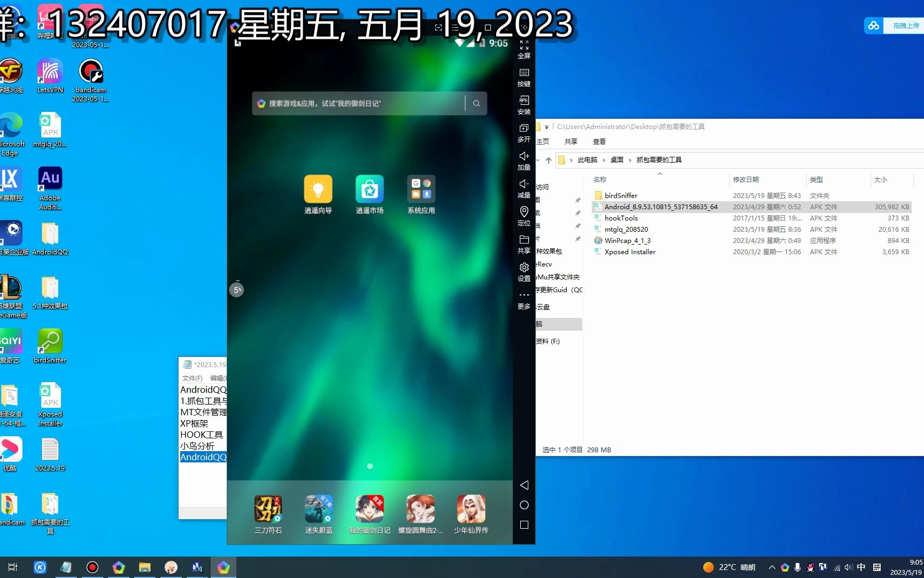Open the 主页 ribbon tab in Explorer
The width and height of the screenshot is (924, 578).
[x=543, y=141]
